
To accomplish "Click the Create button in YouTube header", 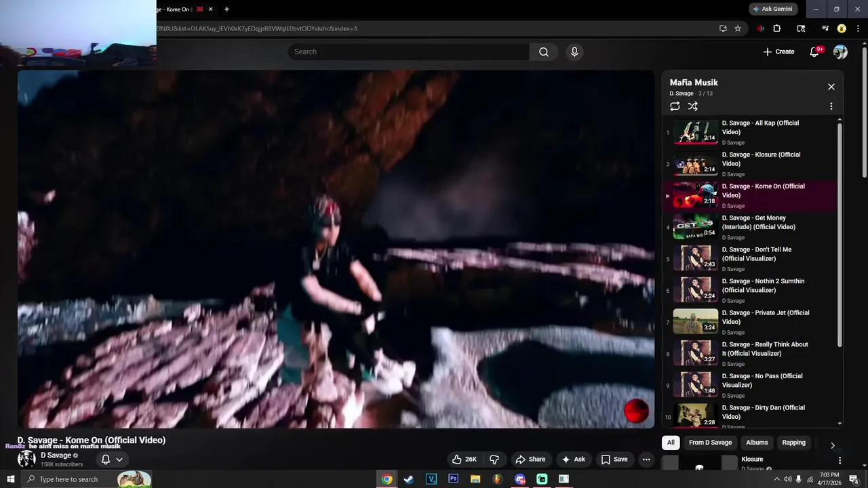I will point(778,52).
